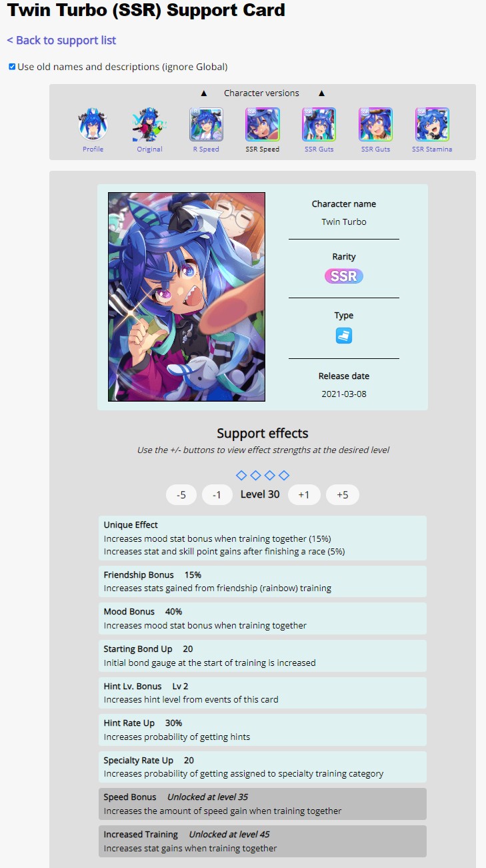
Task: Go back to support list
Action: click(x=61, y=40)
